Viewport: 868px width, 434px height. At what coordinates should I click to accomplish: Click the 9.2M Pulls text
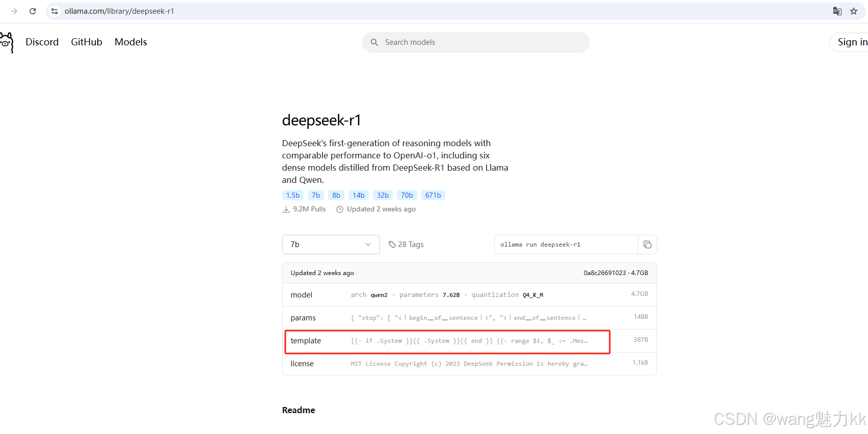pos(309,209)
